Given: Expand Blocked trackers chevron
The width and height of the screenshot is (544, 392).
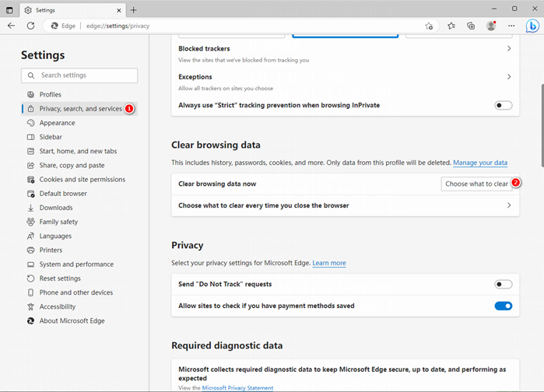Looking at the screenshot, I should coord(509,48).
